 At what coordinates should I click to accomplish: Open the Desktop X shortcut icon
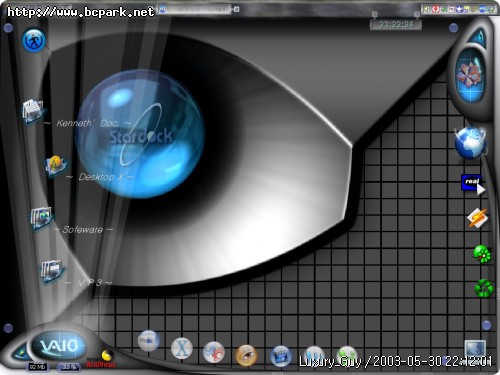56,165
